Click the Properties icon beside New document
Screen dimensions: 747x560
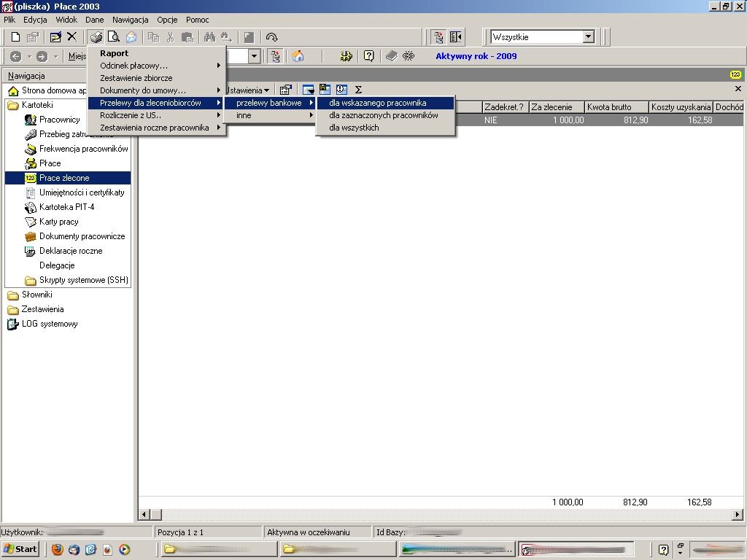point(33,37)
